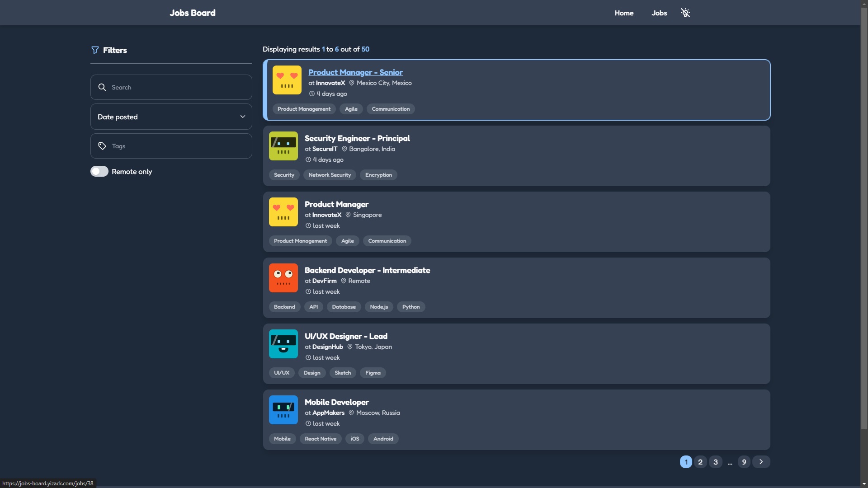Click the tag icon in Tags field
This screenshot has width=868, height=488.
102,146
